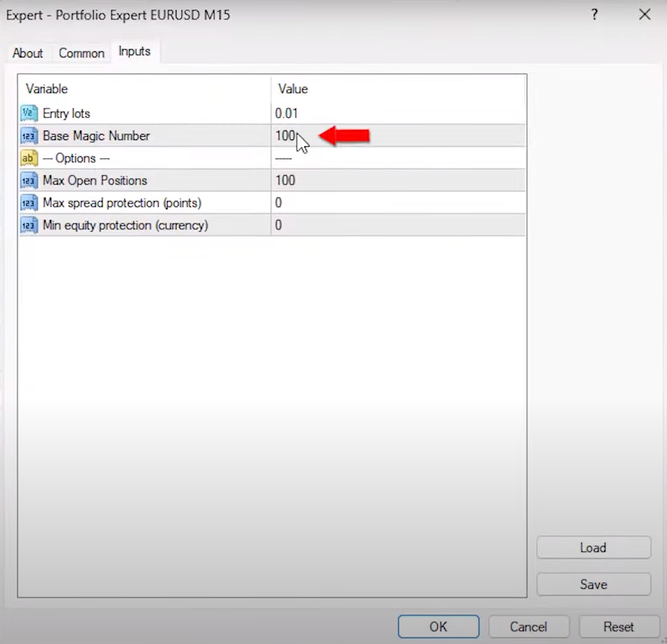Image resolution: width=667 pixels, height=644 pixels.
Task: Click the Max Open Positions integer icon
Action: (x=29, y=180)
